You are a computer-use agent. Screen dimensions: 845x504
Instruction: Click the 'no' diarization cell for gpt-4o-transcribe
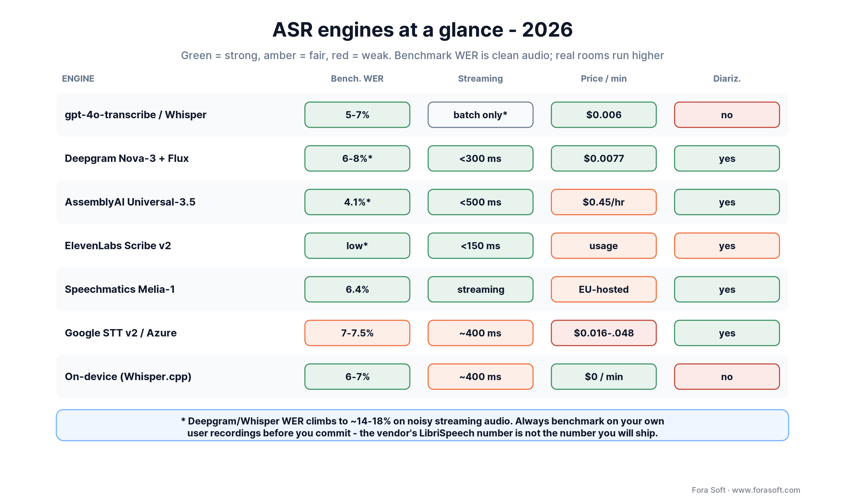tap(727, 115)
